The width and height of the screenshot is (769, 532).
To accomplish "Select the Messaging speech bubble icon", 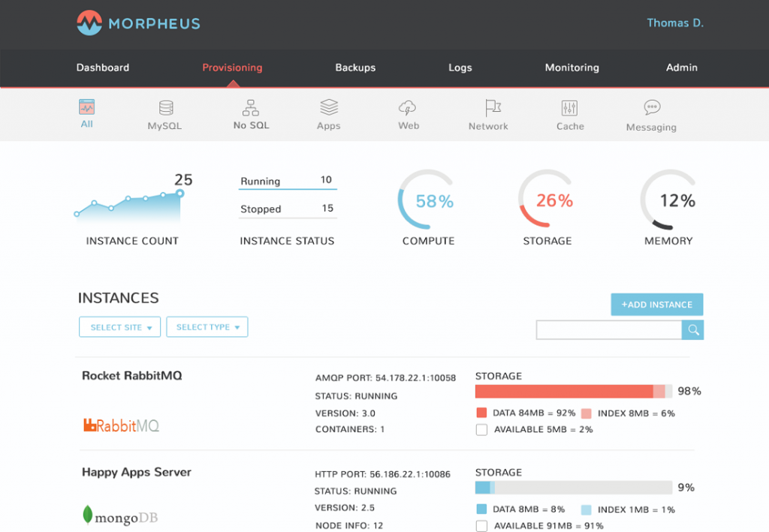I will [650, 107].
